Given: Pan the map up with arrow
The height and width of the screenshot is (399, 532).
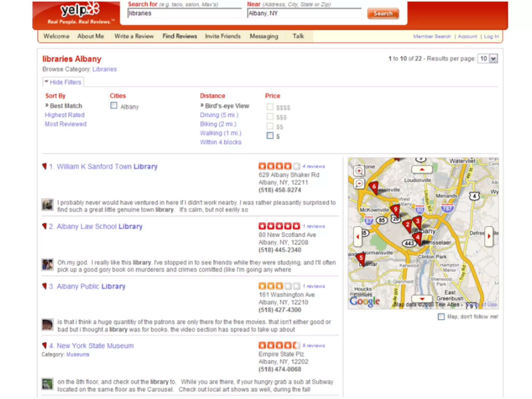Looking at the screenshot, I should [422, 169].
